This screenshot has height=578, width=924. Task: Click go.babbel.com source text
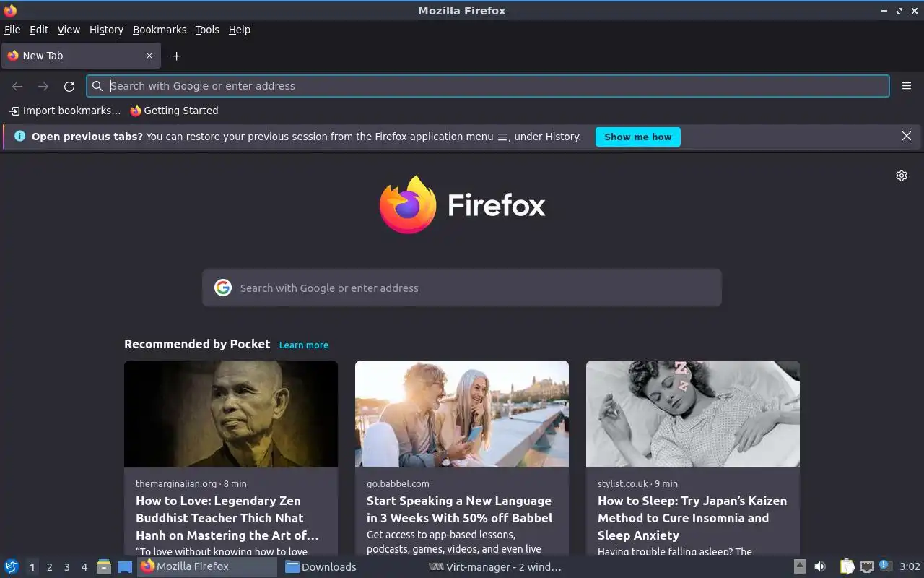click(398, 483)
